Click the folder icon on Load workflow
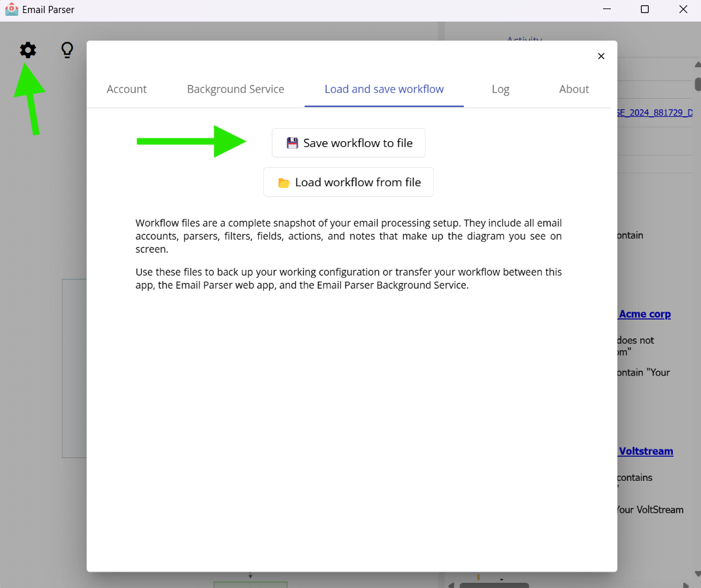Screen dimensions: 701x588 (x=284, y=182)
